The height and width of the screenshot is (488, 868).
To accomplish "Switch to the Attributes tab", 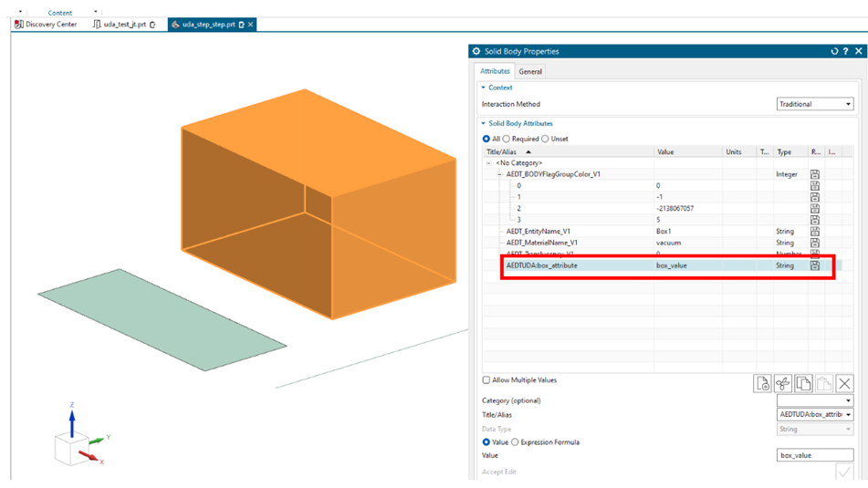I will [x=495, y=71].
